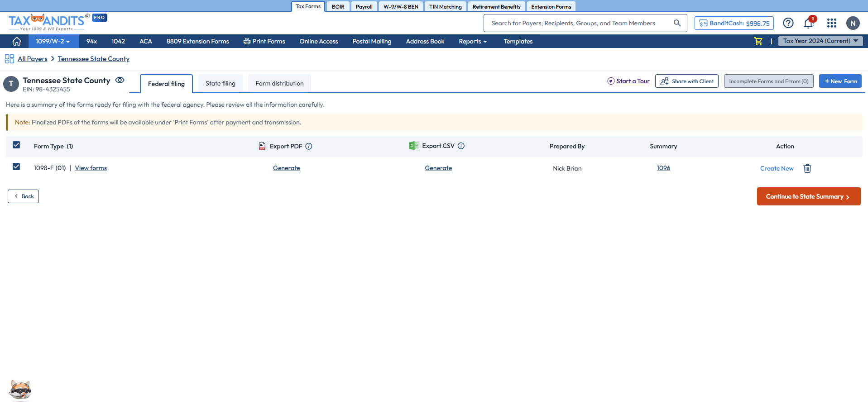Open the ACA menu item
This screenshot has width=868, height=409.
coord(146,41)
